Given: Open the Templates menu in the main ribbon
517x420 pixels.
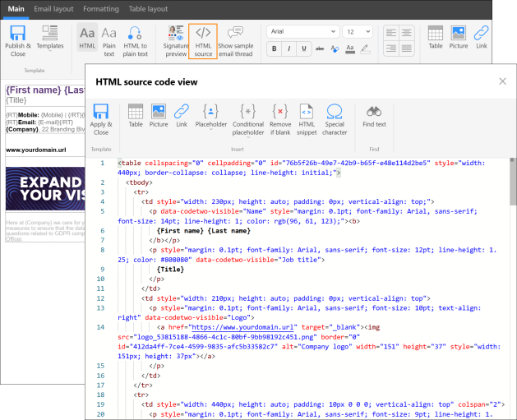Looking at the screenshot, I should click(50, 39).
